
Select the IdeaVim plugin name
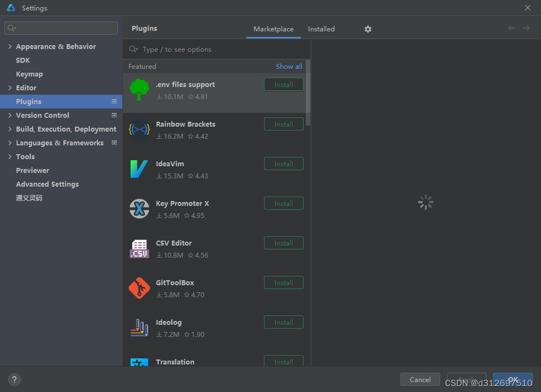click(x=170, y=164)
